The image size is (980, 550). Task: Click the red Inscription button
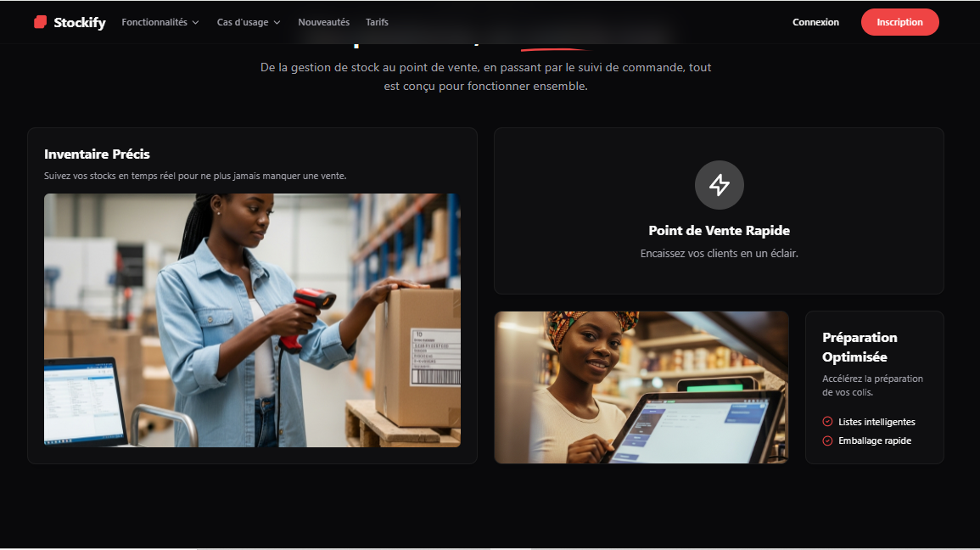[x=899, y=22]
